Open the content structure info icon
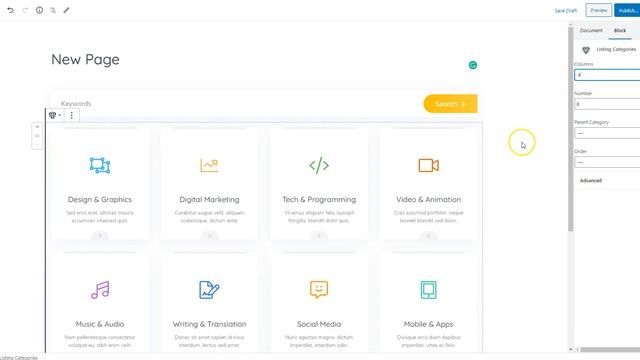Image resolution: width=640 pixels, height=360 pixels. point(39,10)
